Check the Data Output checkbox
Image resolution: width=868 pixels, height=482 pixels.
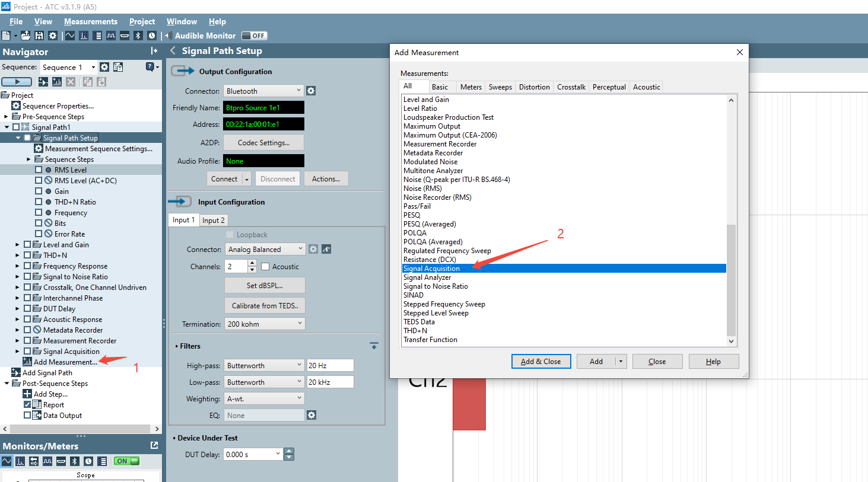tap(27, 415)
